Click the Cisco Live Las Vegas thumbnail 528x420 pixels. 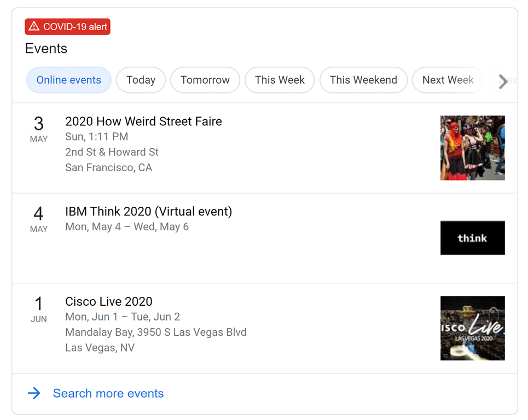pos(472,328)
